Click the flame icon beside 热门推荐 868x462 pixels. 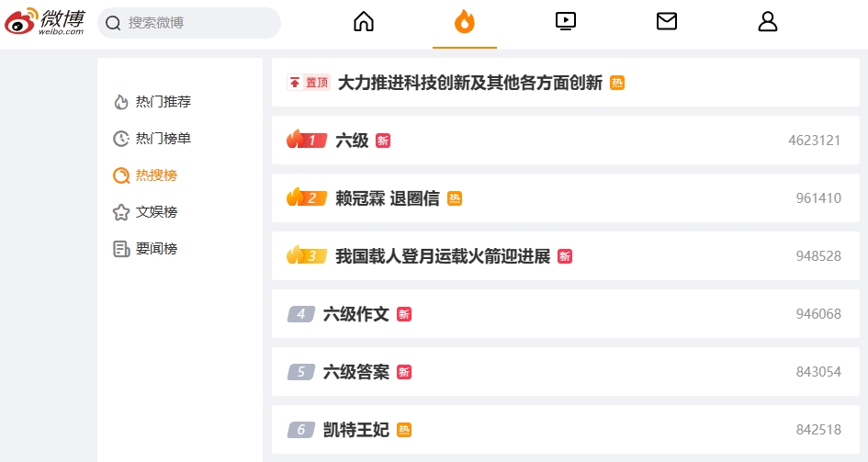[x=120, y=102]
